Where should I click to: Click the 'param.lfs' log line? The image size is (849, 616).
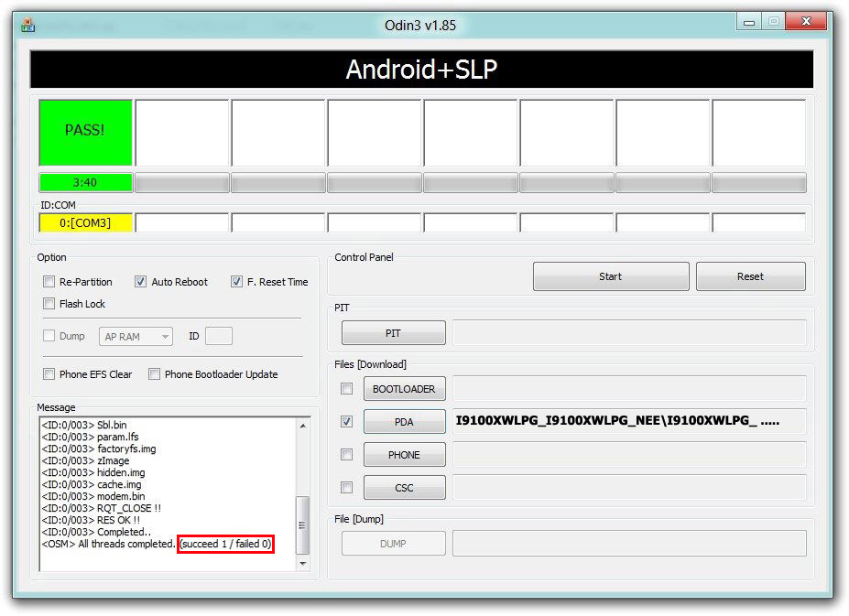point(90,437)
